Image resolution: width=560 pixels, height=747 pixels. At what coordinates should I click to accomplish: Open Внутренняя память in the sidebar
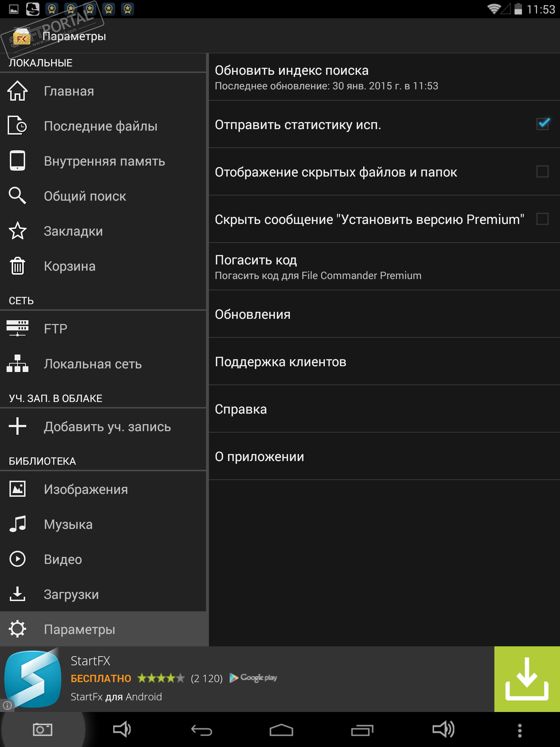point(104,161)
